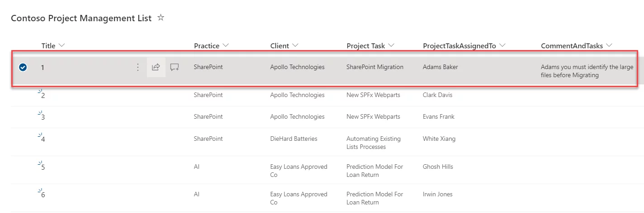644x213 pixels.
Task: Open list item titled 6
Action: click(x=43, y=195)
